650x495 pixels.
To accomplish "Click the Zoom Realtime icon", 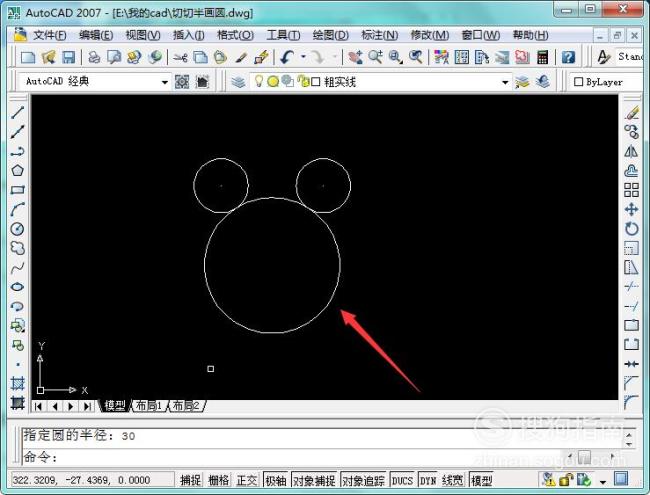I will pos(376,57).
